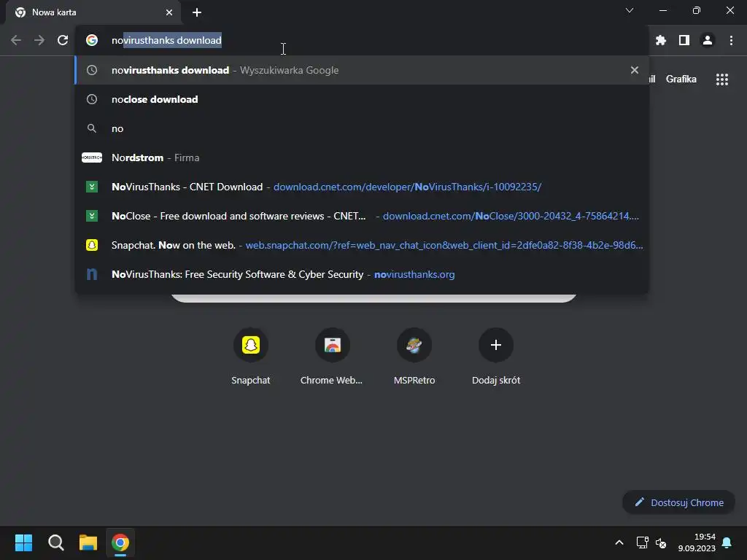Toggle the side panel icon
The width and height of the screenshot is (747, 560).
tap(684, 41)
